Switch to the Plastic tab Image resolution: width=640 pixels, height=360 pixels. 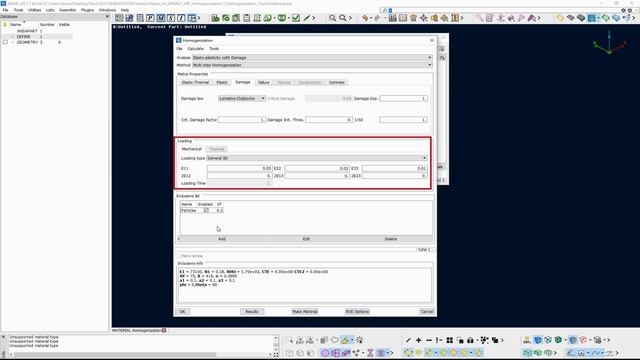(222, 82)
